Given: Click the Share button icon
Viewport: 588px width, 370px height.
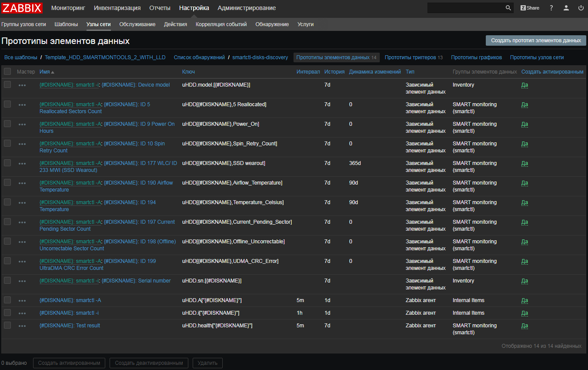Looking at the screenshot, I should [x=530, y=8].
